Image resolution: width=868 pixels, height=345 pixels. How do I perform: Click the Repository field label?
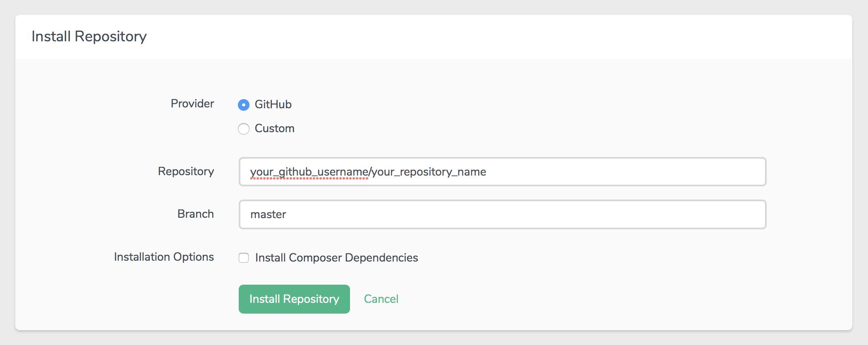[x=185, y=171]
